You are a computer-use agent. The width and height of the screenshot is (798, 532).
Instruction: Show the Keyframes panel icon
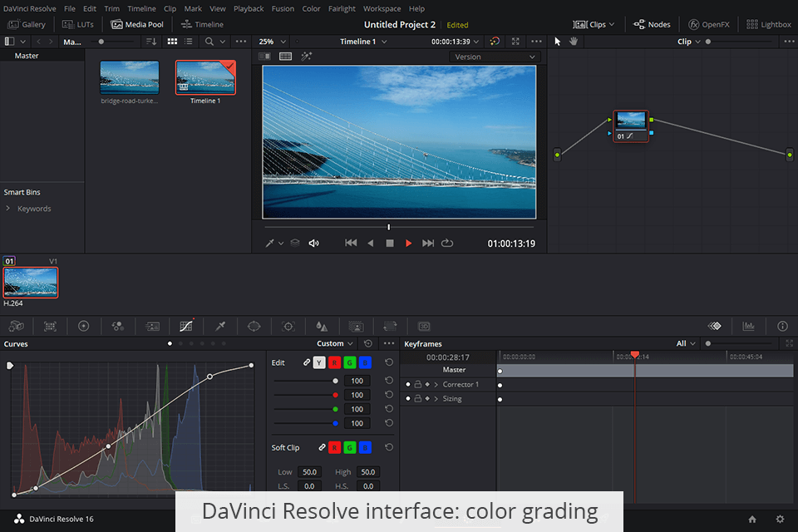715,327
